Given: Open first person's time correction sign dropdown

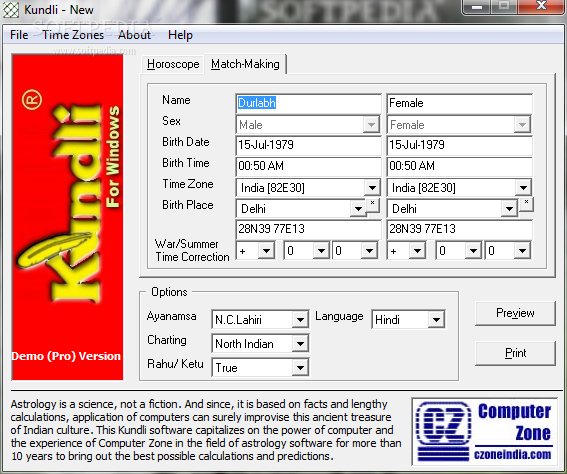Looking at the screenshot, I should [267, 251].
